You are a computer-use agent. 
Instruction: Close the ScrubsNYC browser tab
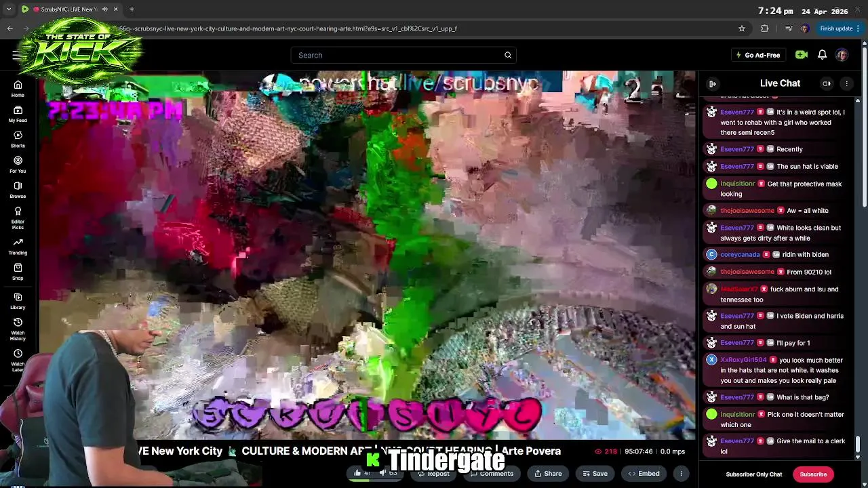pos(115,9)
